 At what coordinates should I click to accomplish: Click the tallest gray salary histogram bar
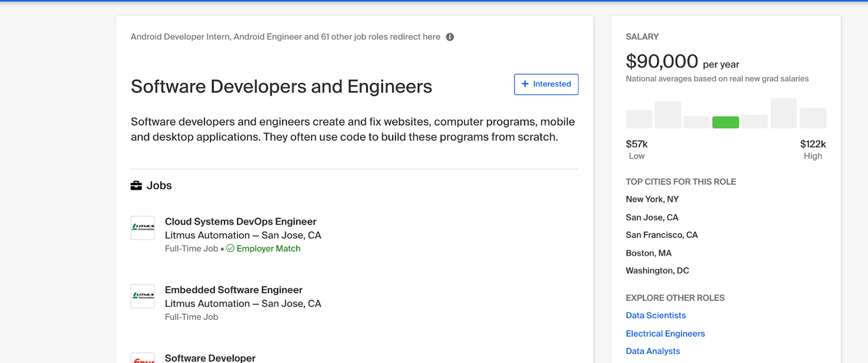(x=783, y=113)
